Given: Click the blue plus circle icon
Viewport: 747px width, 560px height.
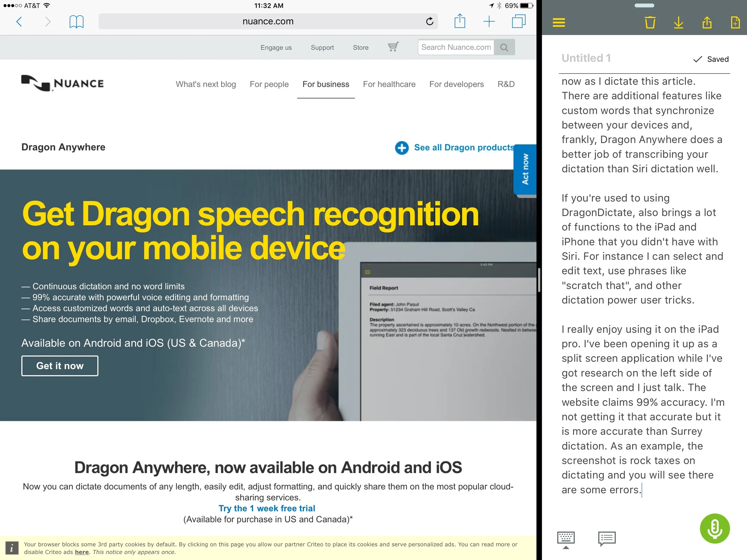Looking at the screenshot, I should 402,148.
